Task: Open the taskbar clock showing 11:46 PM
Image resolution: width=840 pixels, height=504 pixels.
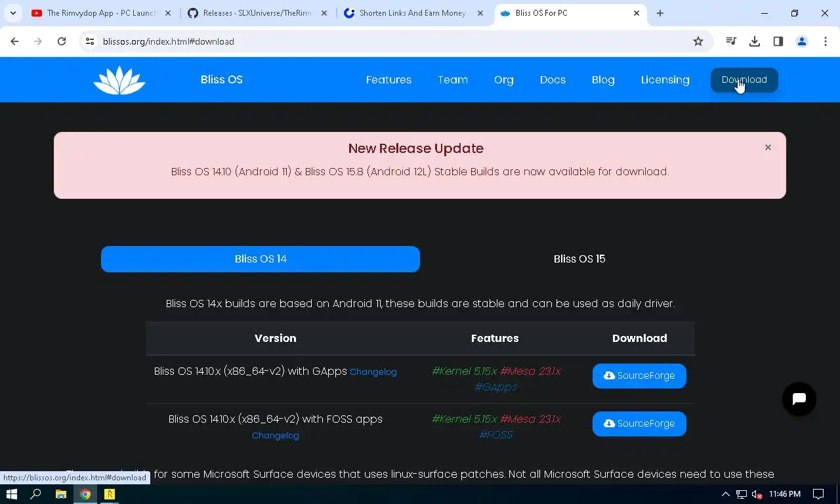Action: pos(785,494)
